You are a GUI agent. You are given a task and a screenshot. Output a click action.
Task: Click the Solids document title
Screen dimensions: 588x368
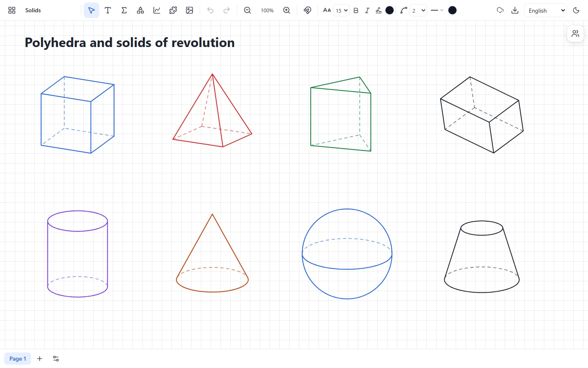pyautogui.click(x=33, y=10)
